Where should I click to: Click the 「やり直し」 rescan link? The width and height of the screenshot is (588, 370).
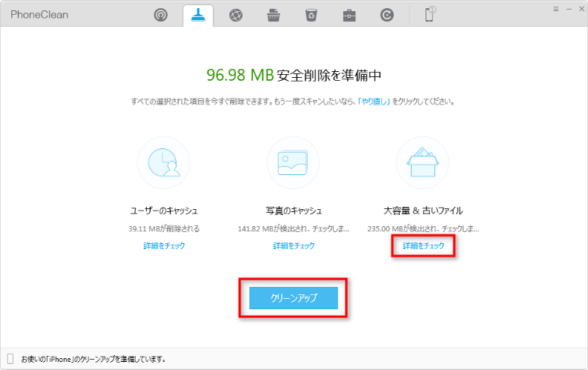tap(374, 102)
